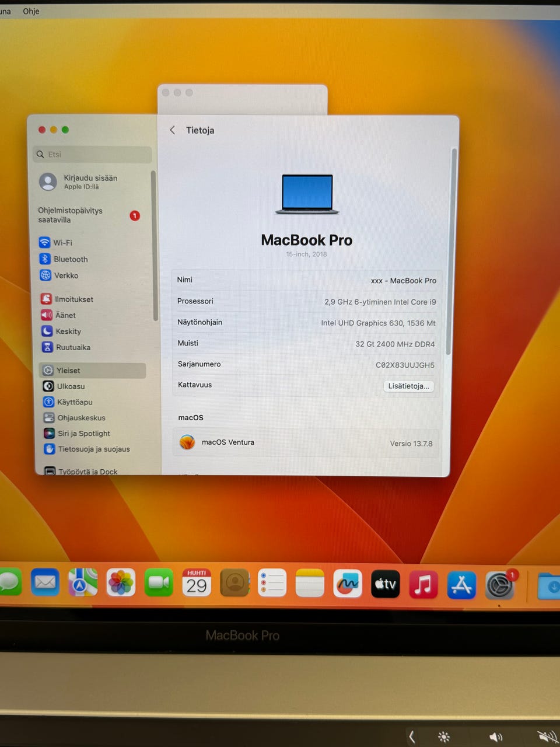Go back from the Tietoja page

tap(172, 130)
